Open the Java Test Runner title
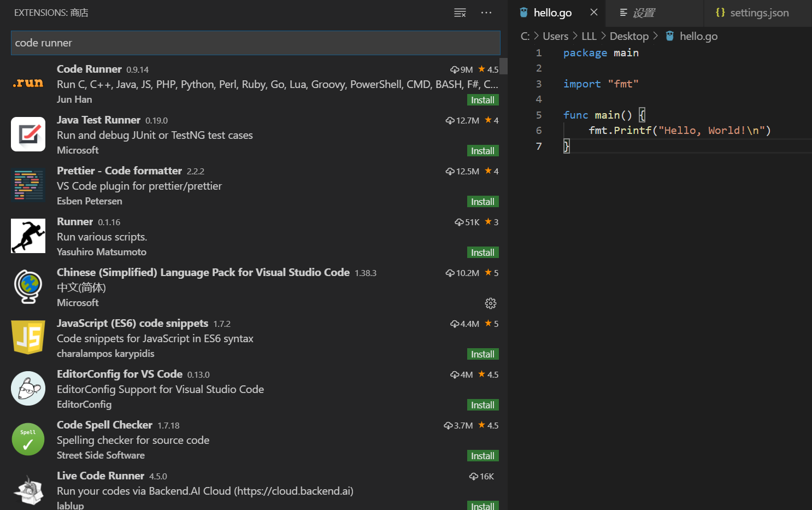Image resolution: width=812 pixels, height=510 pixels. pos(98,120)
